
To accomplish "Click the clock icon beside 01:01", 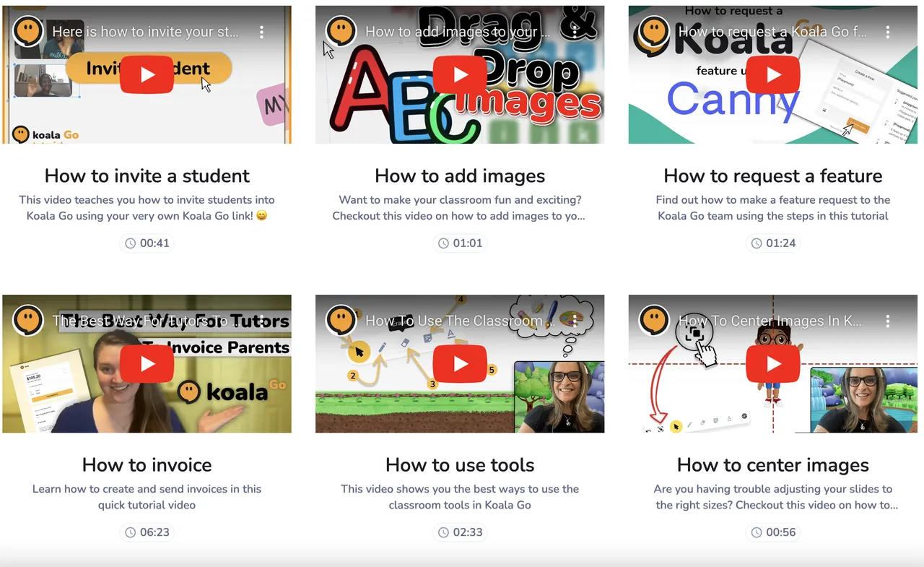I will coord(444,243).
